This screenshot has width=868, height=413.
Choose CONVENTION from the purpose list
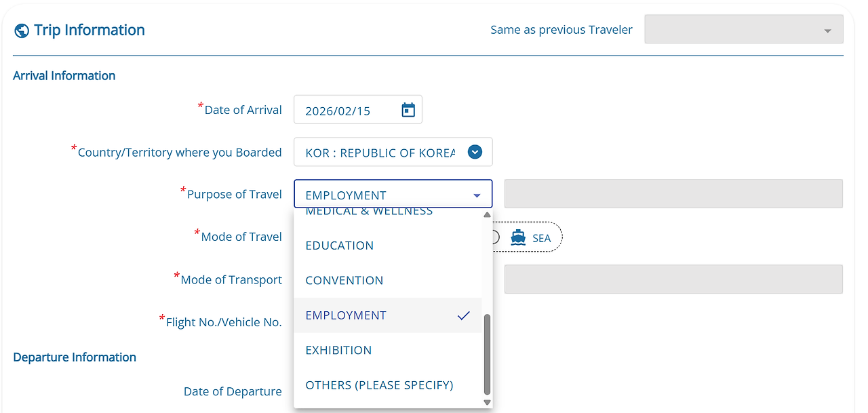click(x=344, y=281)
